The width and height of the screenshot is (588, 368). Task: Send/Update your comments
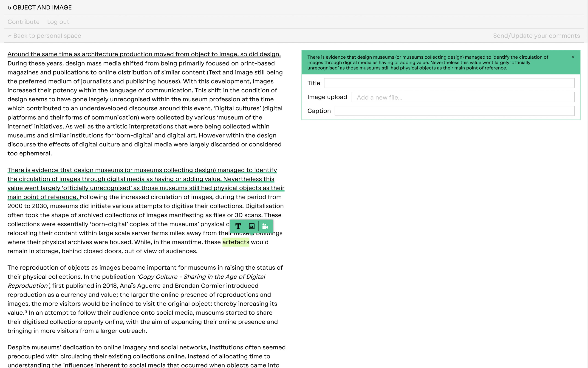[536, 36]
